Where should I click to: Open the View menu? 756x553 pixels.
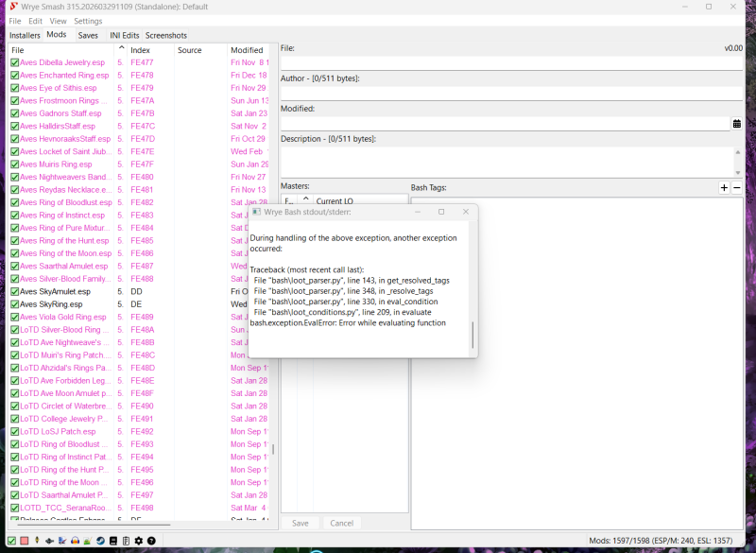tap(58, 21)
